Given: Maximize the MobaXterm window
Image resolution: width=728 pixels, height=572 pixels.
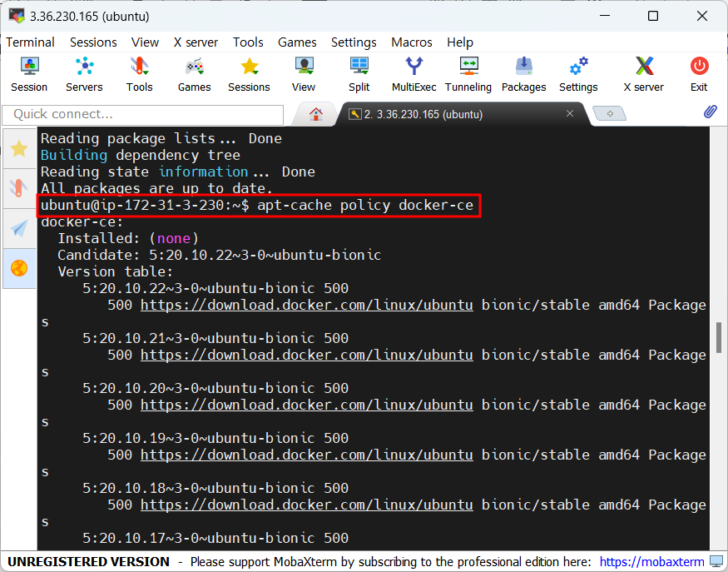Looking at the screenshot, I should 653,17.
